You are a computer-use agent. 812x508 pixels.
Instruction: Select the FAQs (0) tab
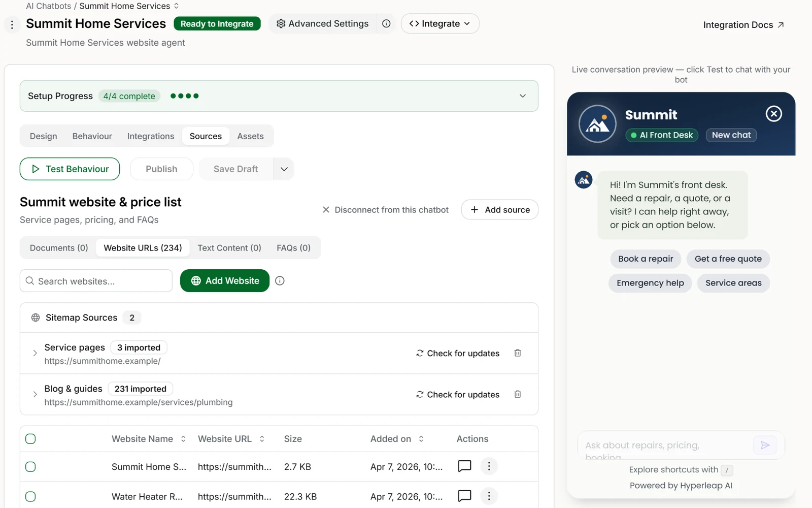pyautogui.click(x=293, y=248)
